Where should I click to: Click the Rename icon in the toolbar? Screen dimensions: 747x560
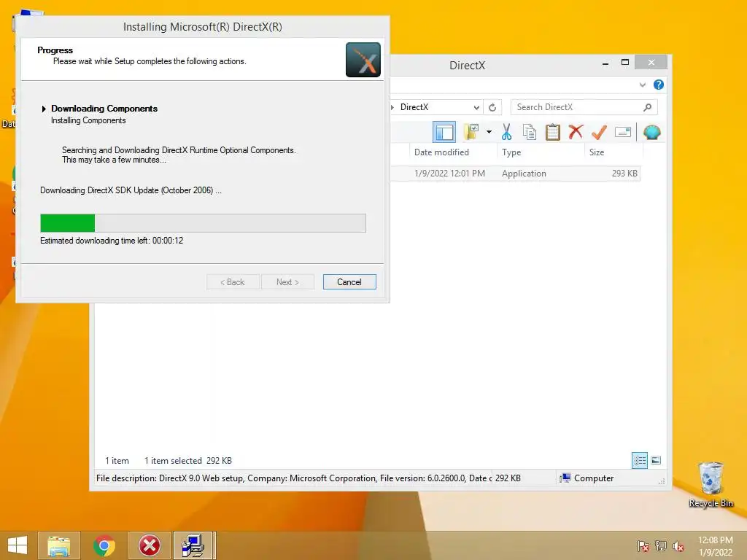(623, 132)
